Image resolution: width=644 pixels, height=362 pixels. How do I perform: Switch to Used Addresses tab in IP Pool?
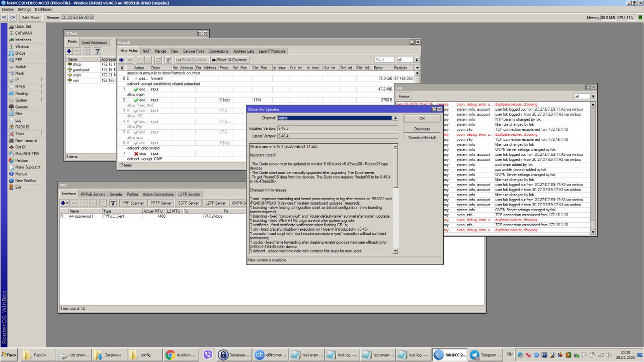(x=95, y=42)
